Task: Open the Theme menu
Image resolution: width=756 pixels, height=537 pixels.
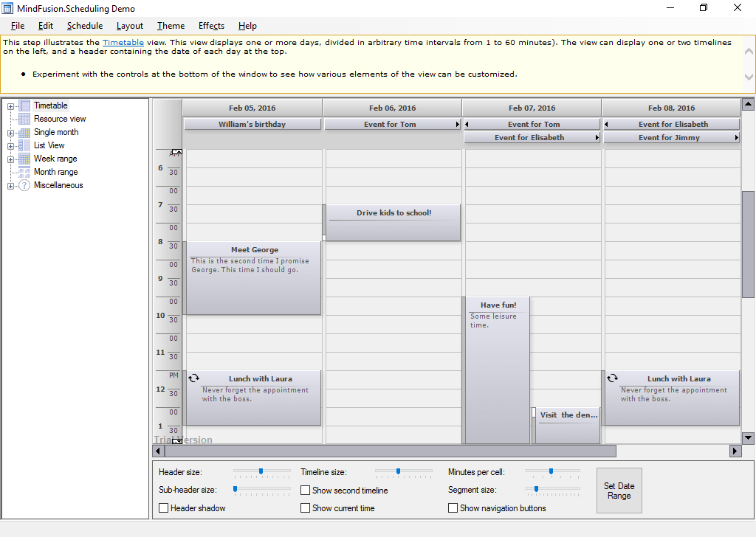Action: point(171,26)
